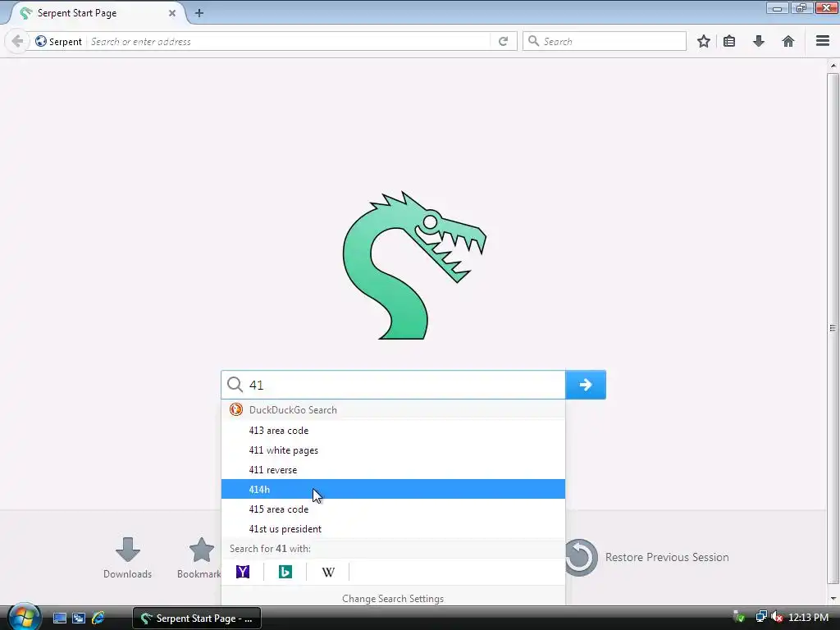Submit search with the blue arrow button

[586, 385]
